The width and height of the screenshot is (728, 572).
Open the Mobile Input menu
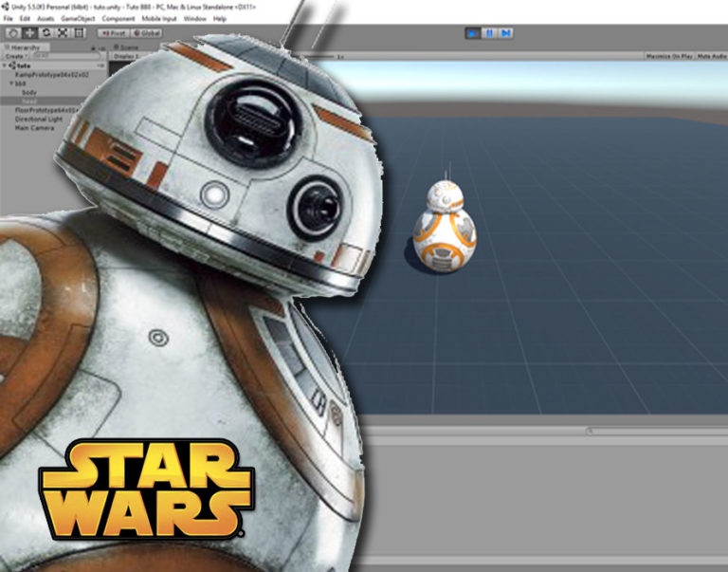coord(159,19)
